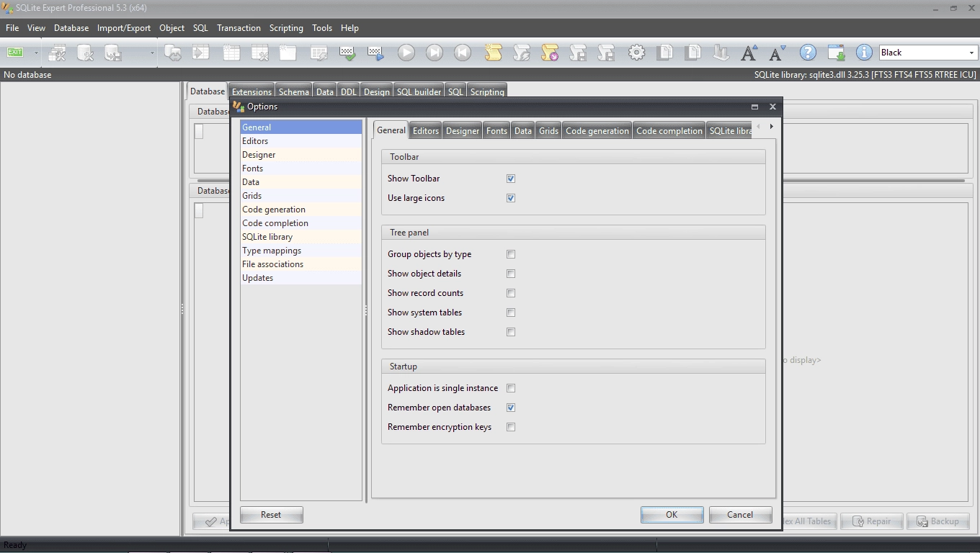Open the Scripting menu in menu bar
The width and height of the screenshot is (980, 553).
[286, 28]
